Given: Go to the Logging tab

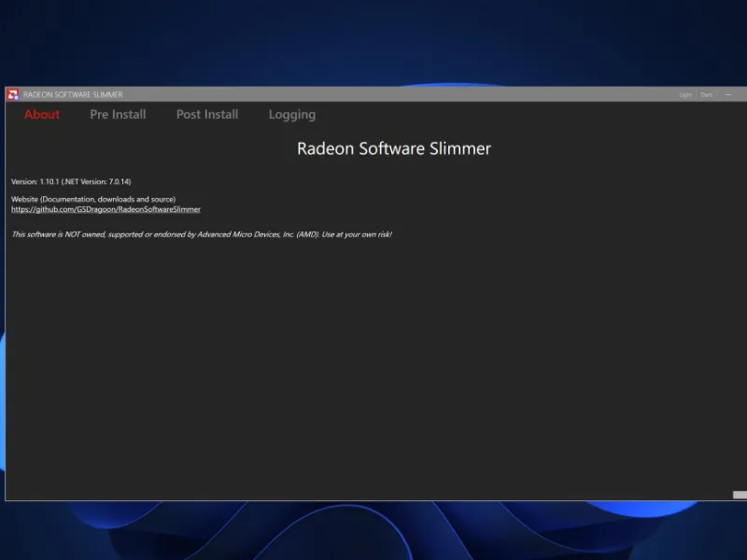Looking at the screenshot, I should 292,115.
